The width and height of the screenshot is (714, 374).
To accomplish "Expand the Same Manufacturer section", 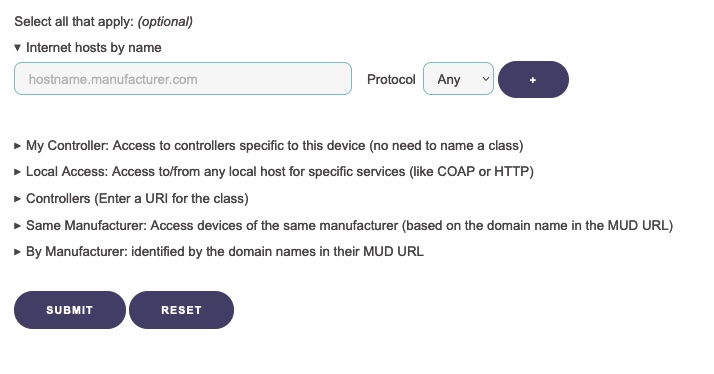I will (x=344, y=225).
